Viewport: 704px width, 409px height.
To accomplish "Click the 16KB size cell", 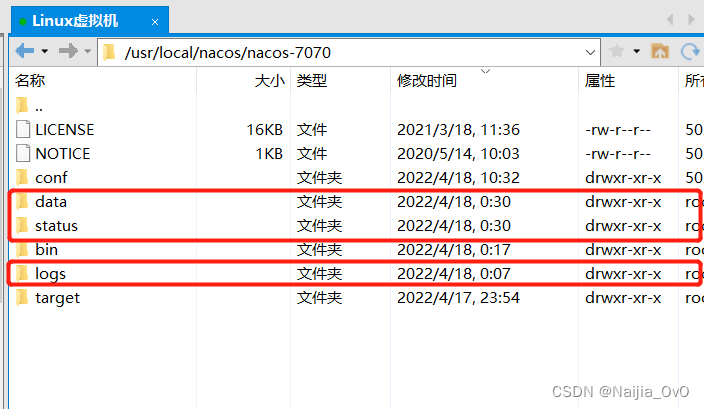I will tap(264, 130).
